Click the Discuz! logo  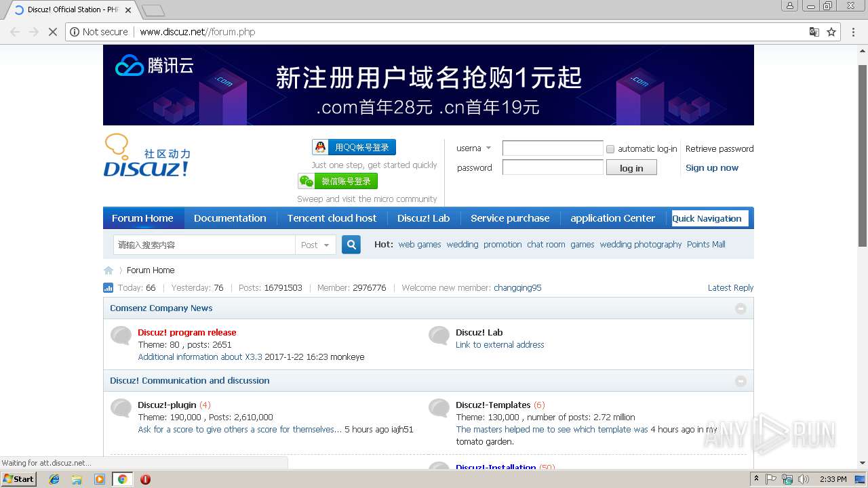coord(147,155)
